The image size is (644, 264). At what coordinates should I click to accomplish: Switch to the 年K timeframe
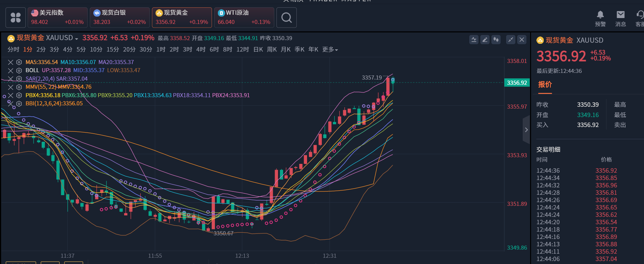click(313, 49)
